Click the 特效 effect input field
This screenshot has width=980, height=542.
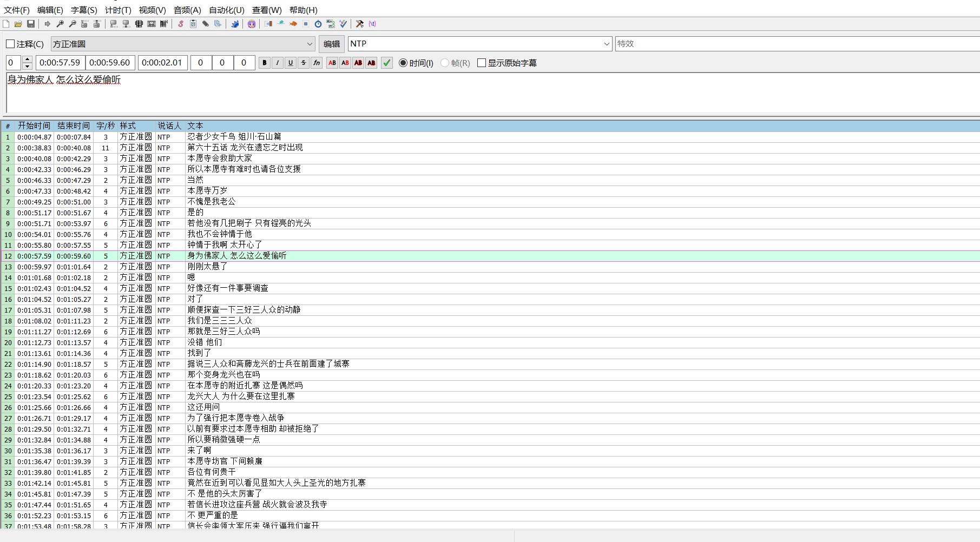(798, 44)
